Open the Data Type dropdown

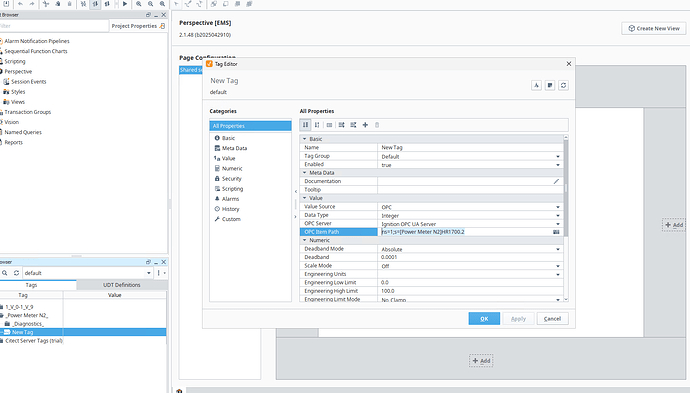click(558, 216)
